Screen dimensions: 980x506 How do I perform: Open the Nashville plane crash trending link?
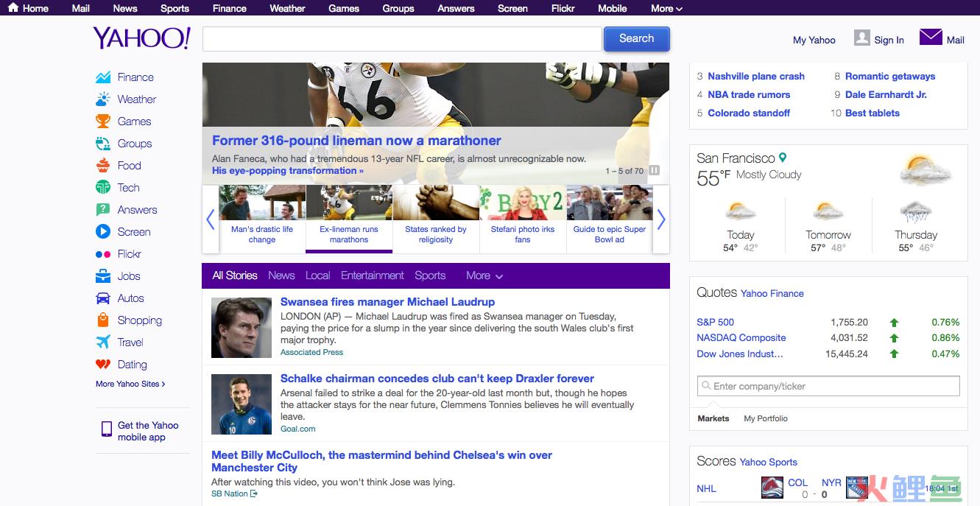(756, 76)
